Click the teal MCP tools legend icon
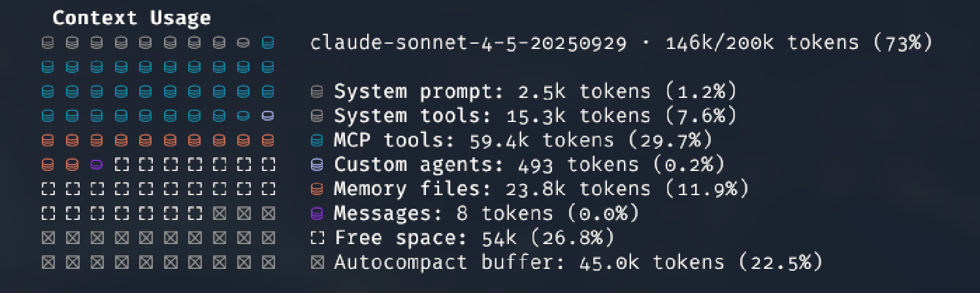The height and width of the screenshot is (293, 980). (x=317, y=141)
